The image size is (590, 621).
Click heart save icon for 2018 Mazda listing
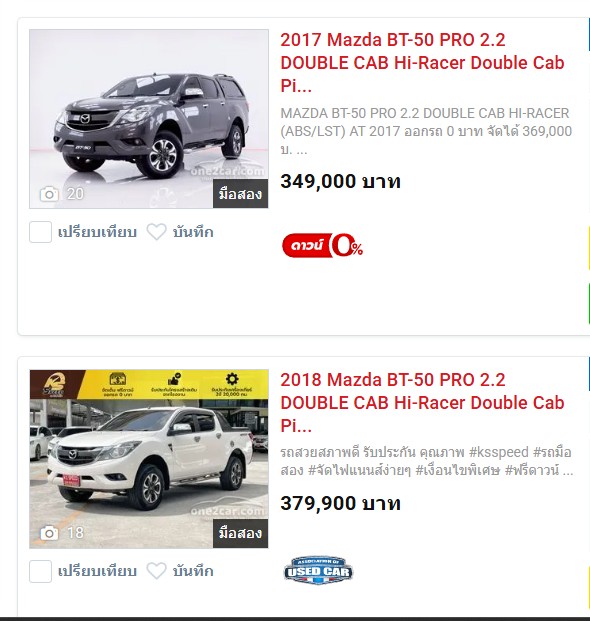156,571
